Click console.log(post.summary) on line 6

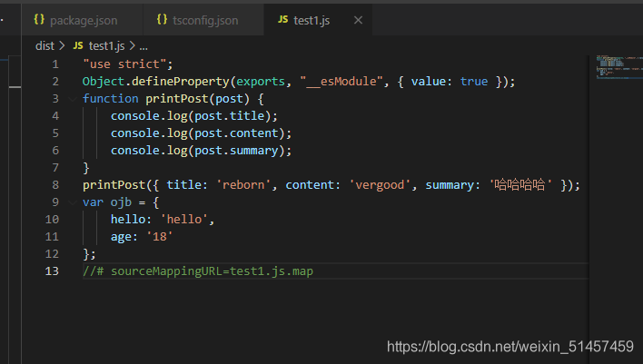pos(198,151)
